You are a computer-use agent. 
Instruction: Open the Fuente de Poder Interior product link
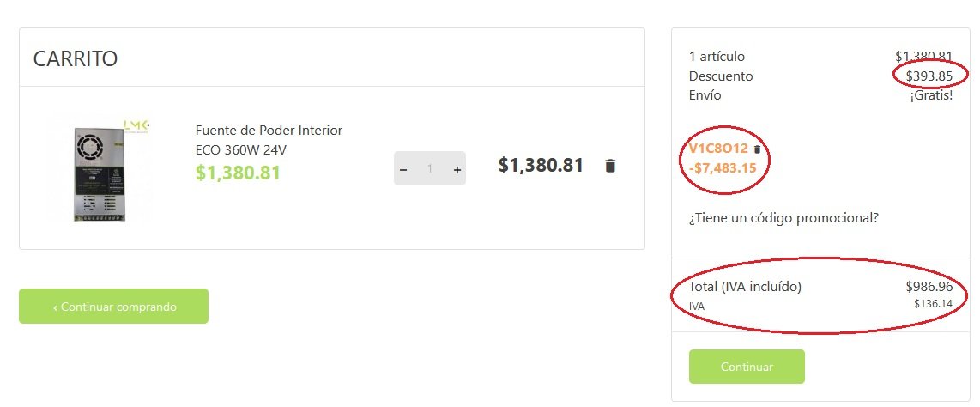(269, 138)
